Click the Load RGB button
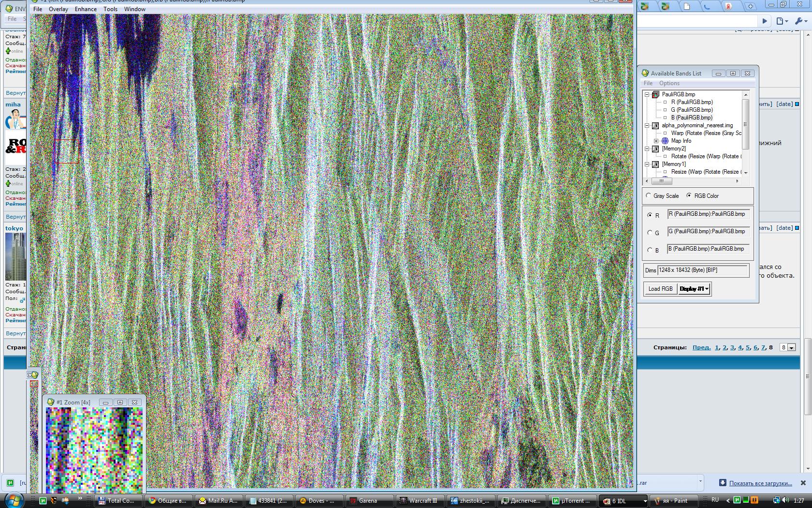The height and width of the screenshot is (508, 812). 660,289
